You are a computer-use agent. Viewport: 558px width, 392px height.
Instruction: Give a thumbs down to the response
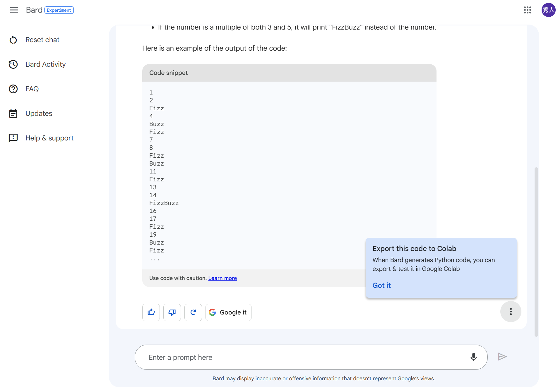coord(172,312)
